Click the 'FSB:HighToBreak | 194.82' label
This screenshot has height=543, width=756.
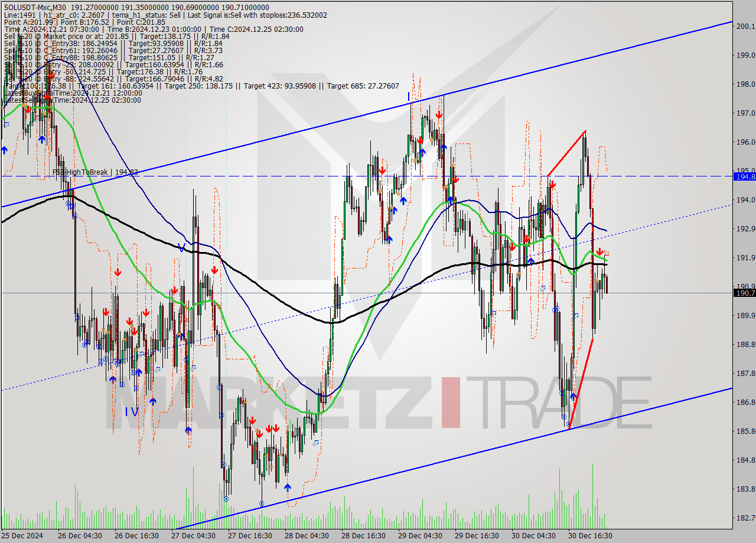point(95,172)
